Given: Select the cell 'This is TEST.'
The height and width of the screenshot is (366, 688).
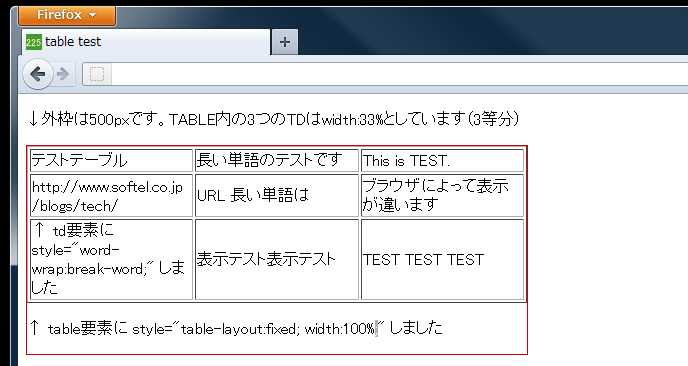Looking at the screenshot, I should (x=442, y=161).
